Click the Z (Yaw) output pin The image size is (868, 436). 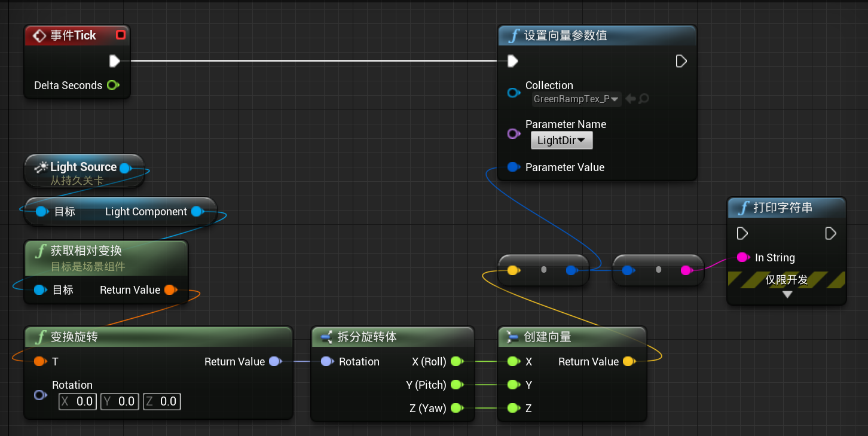click(x=457, y=408)
